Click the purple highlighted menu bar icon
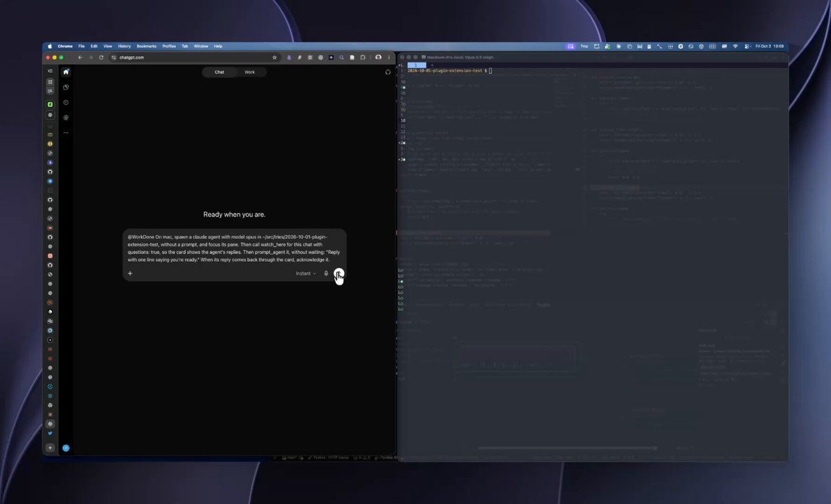Image resolution: width=831 pixels, height=504 pixels. [571, 46]
